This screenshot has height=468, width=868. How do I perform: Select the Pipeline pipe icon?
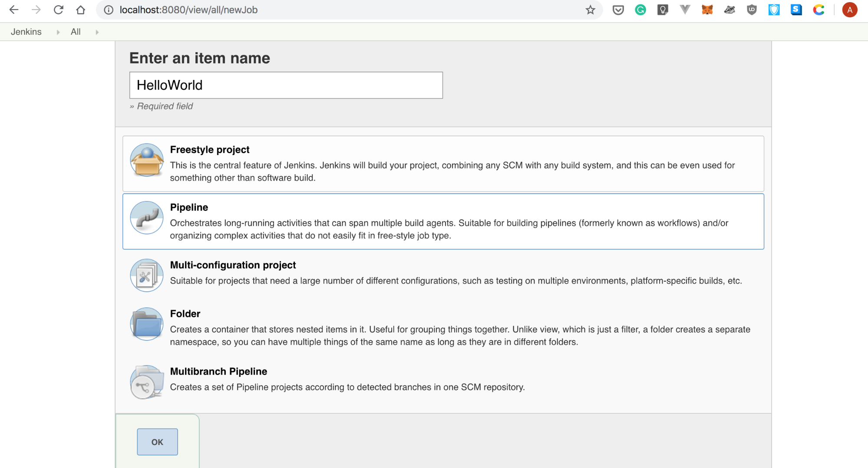click(x=147, y=218)
